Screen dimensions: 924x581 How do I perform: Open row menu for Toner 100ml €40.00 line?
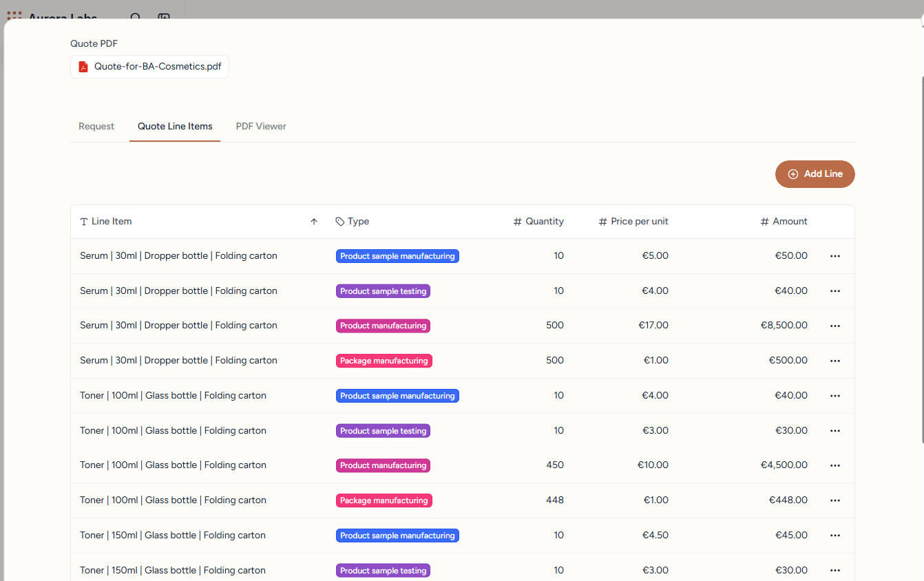(x=835, y=396)
